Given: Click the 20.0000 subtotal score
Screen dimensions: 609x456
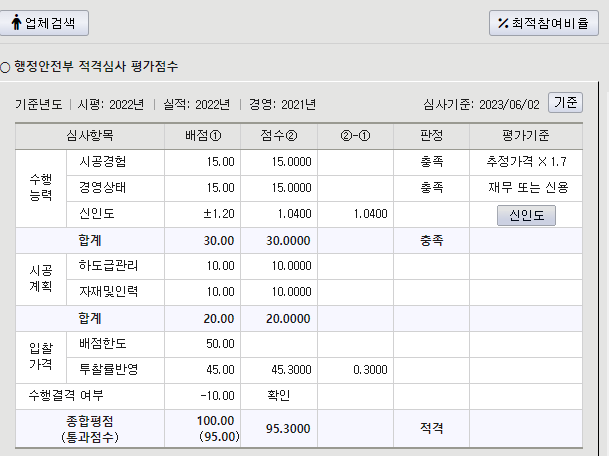Looking at the screenshot, I should pyautogui.click(x=288, y=319).
